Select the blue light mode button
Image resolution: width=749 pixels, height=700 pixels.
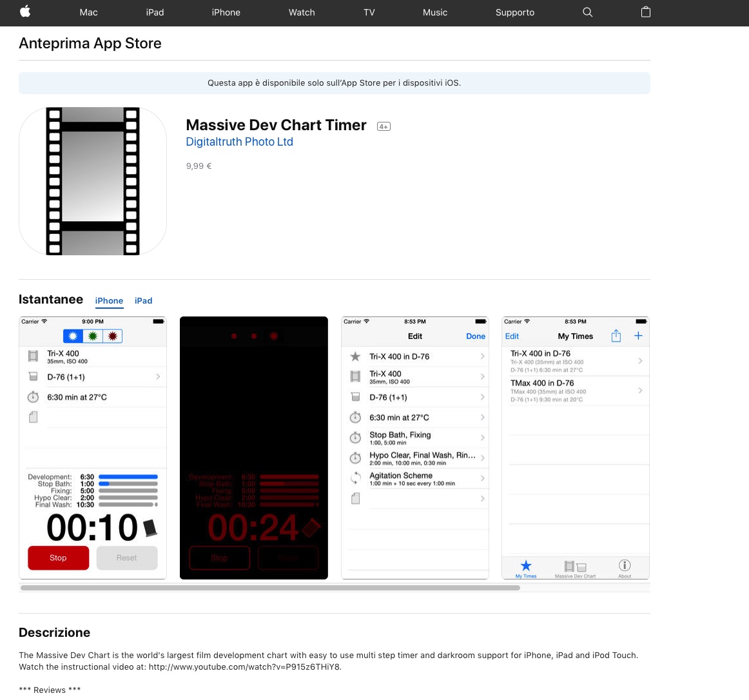click(73, 336)
